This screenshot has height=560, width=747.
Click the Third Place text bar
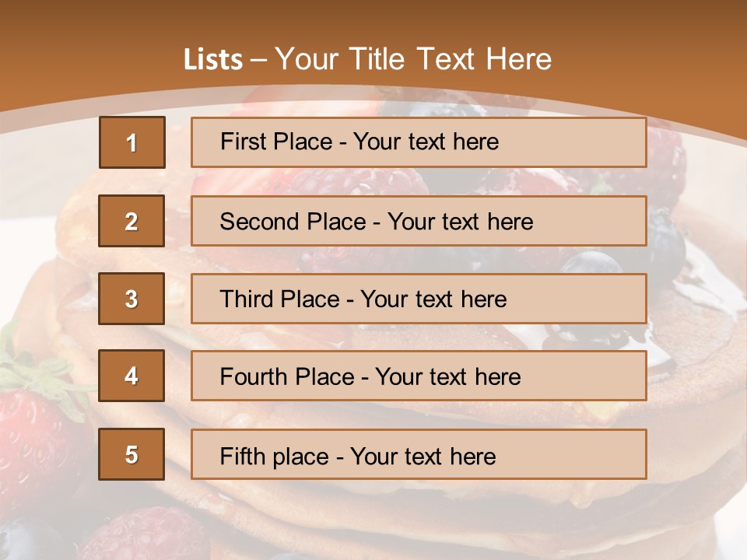coord(419,299)
